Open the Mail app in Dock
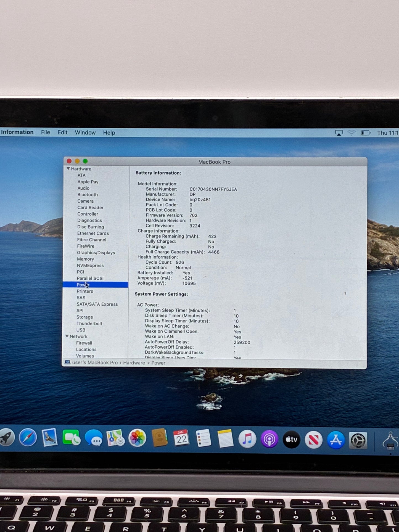The image size is (399, 532). (50, 438)
